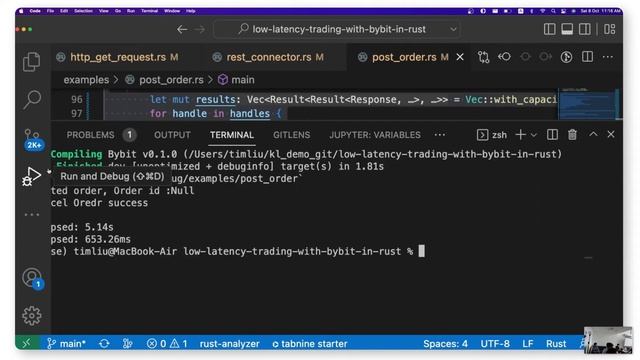
Task: Open the Help menu in menu bar
Action: coord(191,11)
